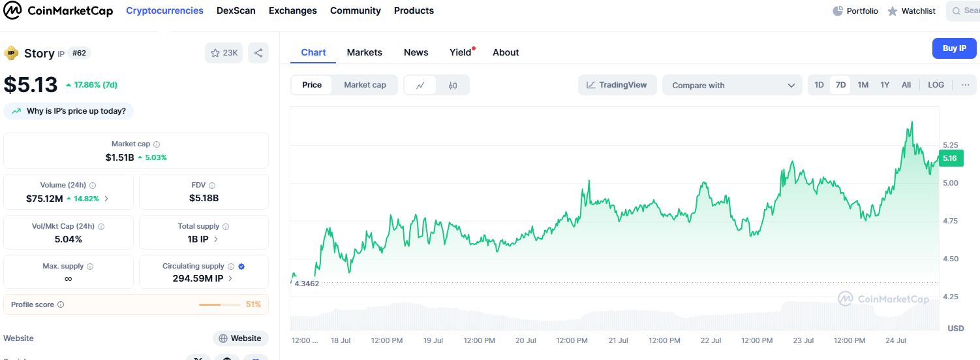Expand the 294.59M IP circulating supply chevron
Image resolution: width=980 pixels, height=360 pixels.
[x=231, y=278]
